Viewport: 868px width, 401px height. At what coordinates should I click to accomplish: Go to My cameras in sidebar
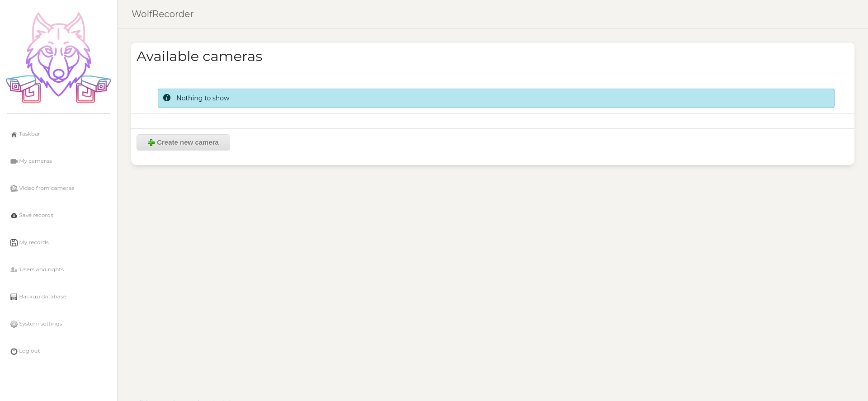[36, 161]
